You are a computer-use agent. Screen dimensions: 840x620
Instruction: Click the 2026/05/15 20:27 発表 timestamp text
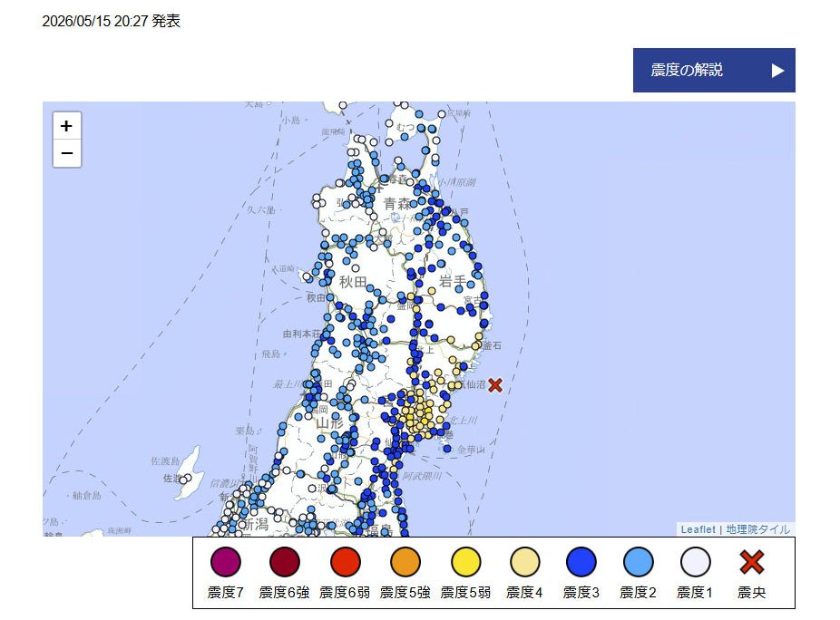point(111,22)
